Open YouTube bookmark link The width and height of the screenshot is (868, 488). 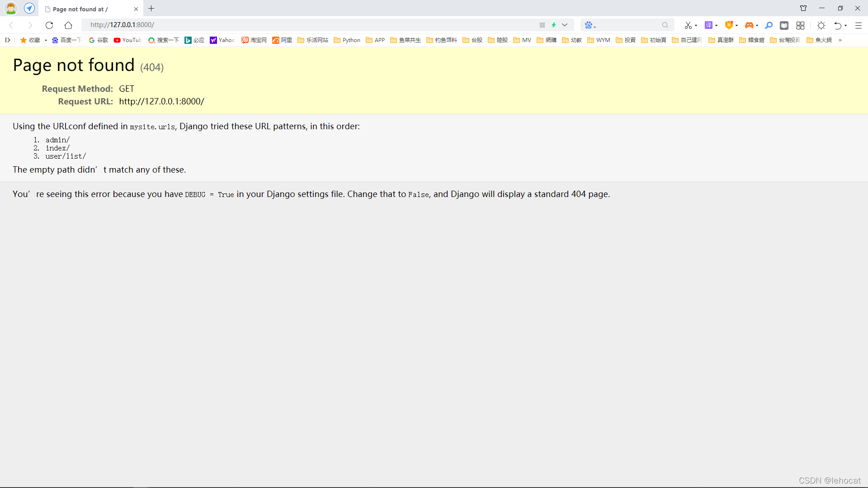[x=127, y=40]
